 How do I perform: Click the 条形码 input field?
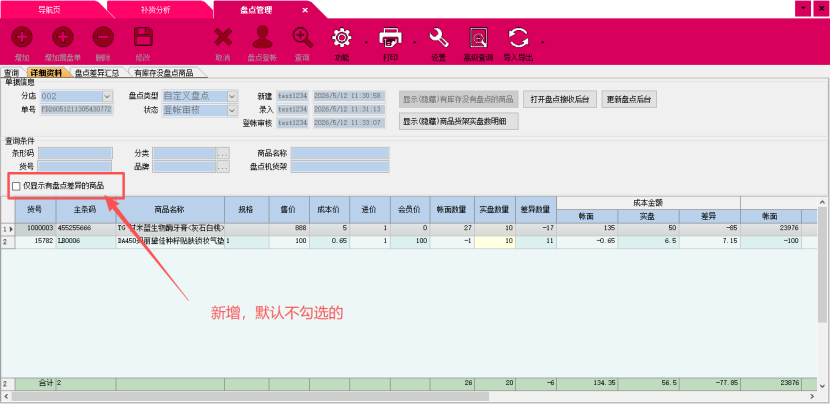coord(75,153)
